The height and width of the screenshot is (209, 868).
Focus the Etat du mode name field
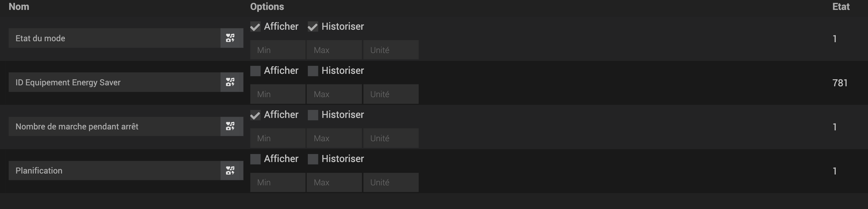pyautogui.click(x=114, y=38)
